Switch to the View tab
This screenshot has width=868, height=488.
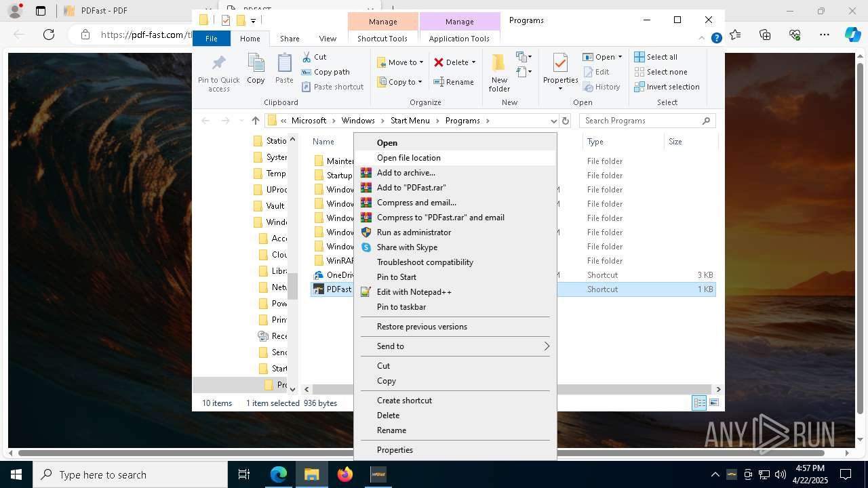pos(328,39)
